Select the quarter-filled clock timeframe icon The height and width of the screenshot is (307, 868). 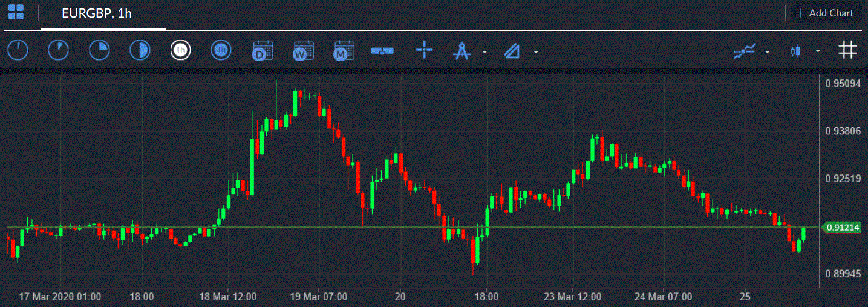(x=99, y=50)
